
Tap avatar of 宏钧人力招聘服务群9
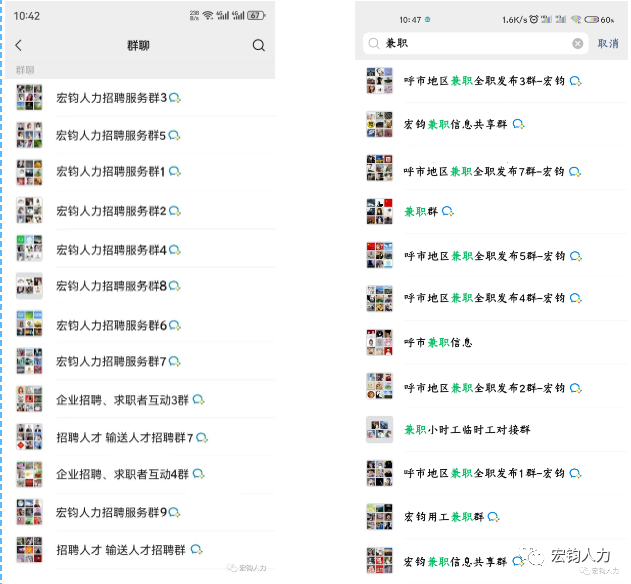(29, 512)
